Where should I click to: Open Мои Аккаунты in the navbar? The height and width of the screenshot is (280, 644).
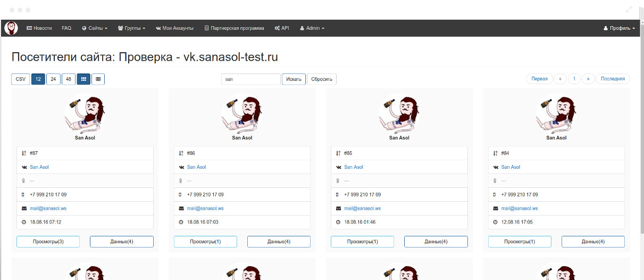174,28
